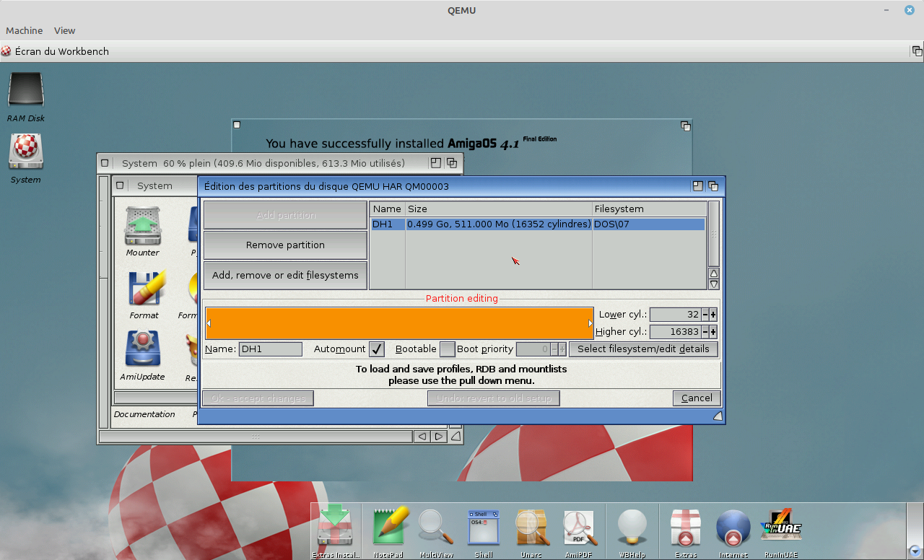Open the View menu

pyautogui.click(x=64, y=30)
